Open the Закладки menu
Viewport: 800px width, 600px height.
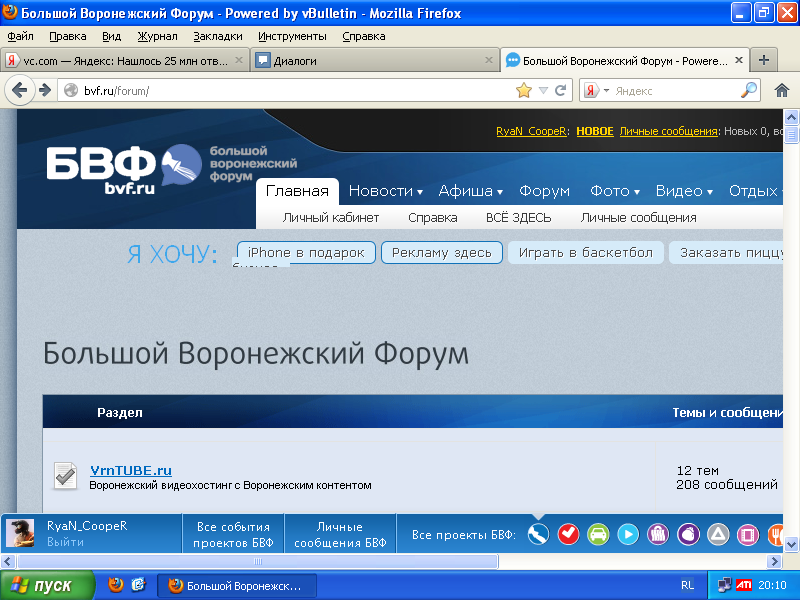tap(218, 36)
